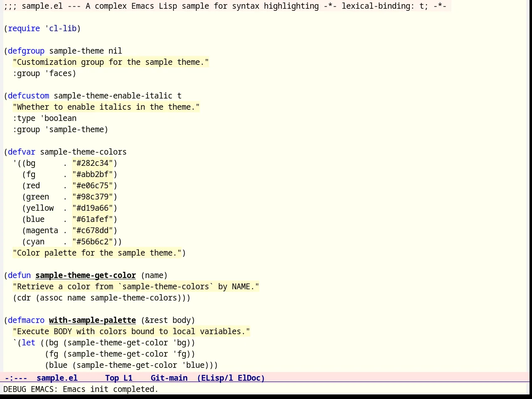Viewport: 532px width, 399px height.
Task: Click the (&rest body) argument list
Action: pos(168,320)
